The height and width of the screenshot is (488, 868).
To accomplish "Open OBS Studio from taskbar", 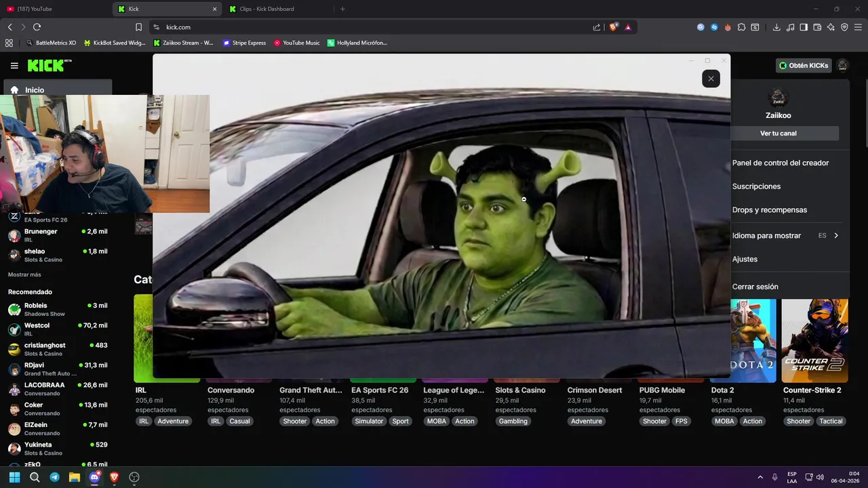I will click(x=134, y=477).
